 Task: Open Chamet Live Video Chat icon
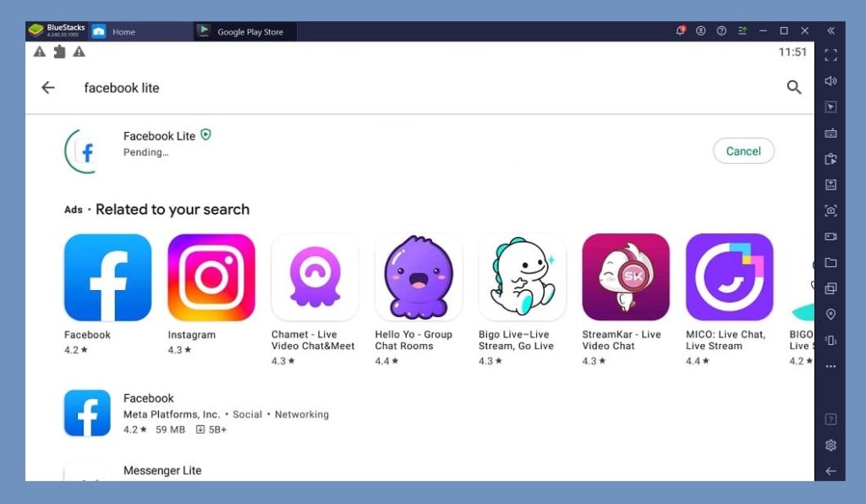click(x=315, y=277)
